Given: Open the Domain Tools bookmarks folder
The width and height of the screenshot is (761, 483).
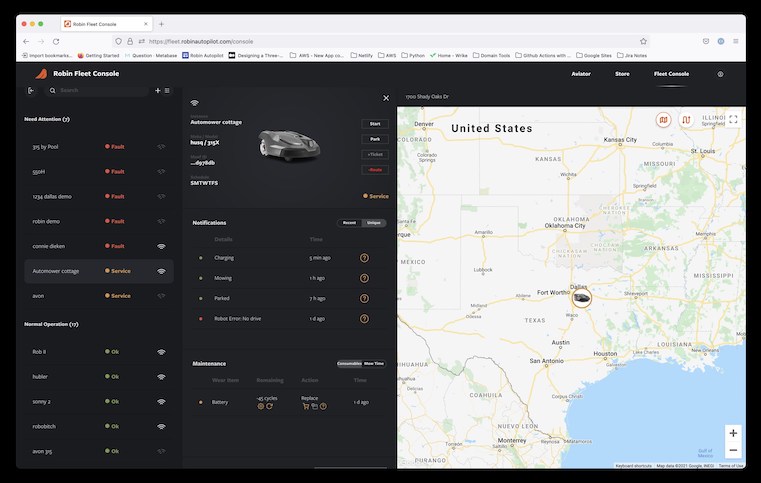Looking at the screenshot, I should coord(491,55).
